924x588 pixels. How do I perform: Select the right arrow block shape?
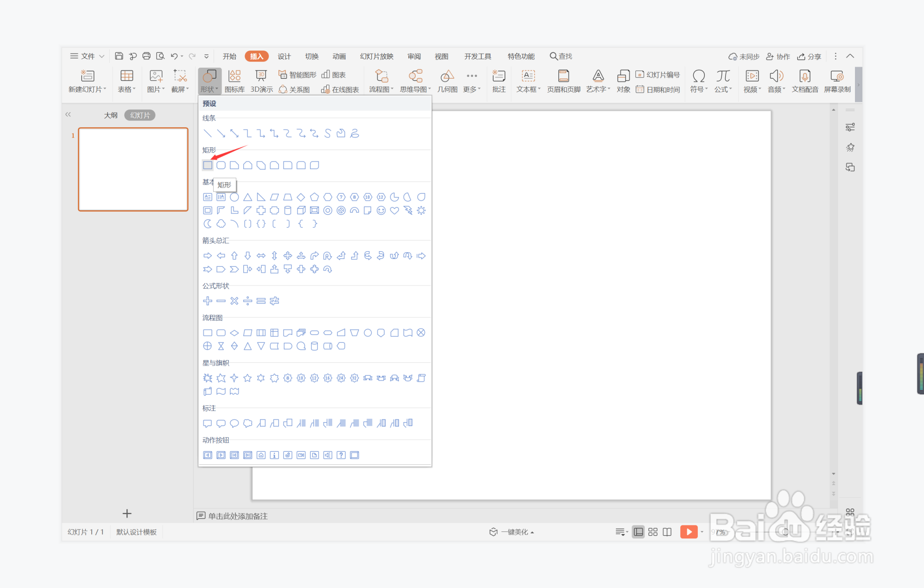(208, 256)
